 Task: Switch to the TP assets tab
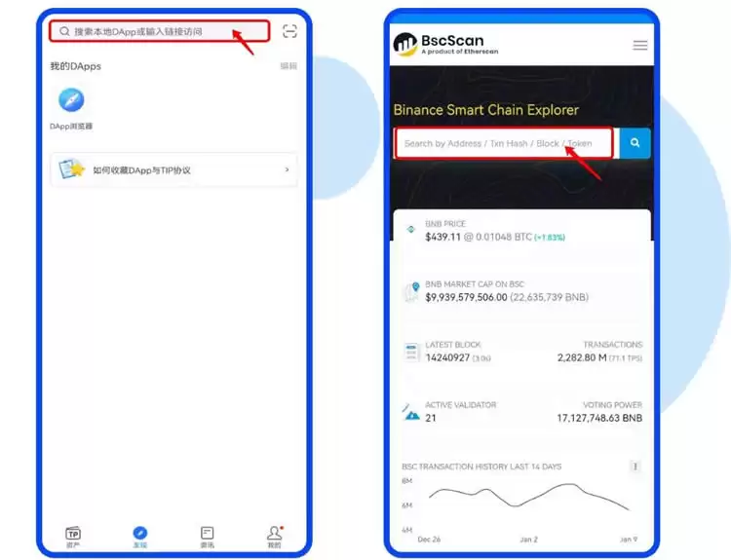73,537
